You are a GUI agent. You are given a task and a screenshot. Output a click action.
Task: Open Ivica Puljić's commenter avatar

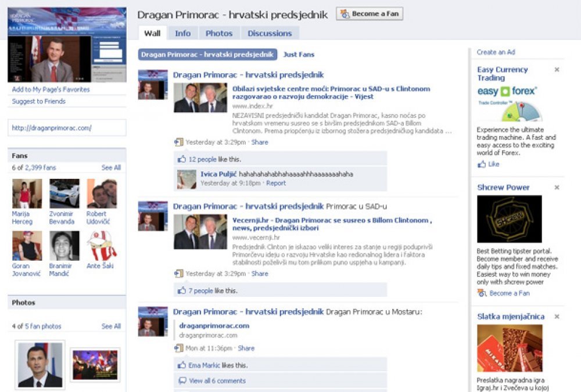(187, 179)
